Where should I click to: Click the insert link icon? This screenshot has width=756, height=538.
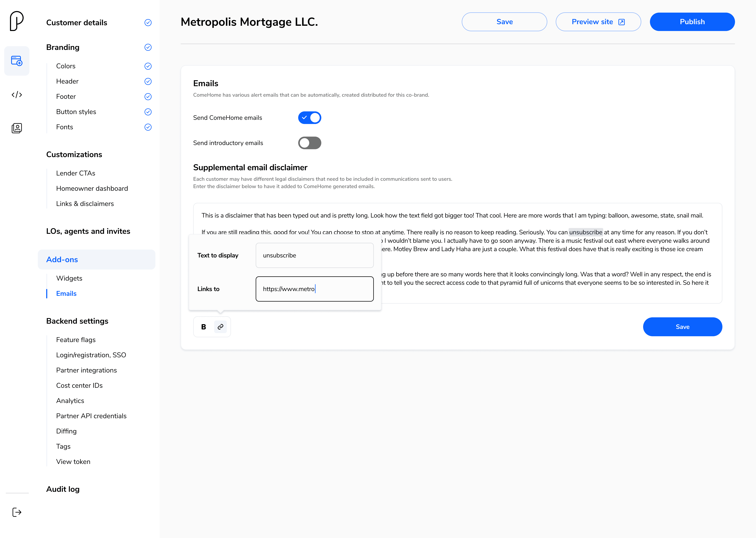pyautogui.click(x=220, y=327)
